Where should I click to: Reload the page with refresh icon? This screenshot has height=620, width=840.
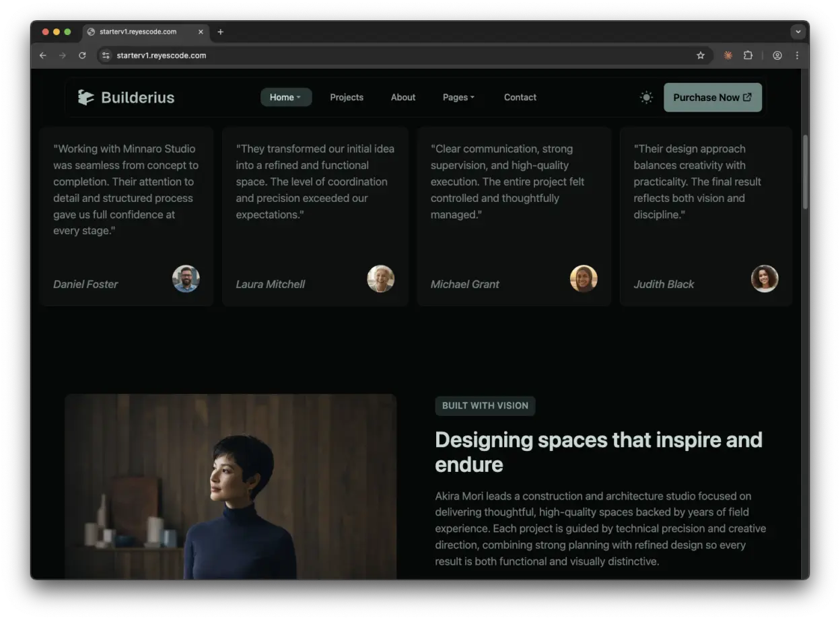point(82,56)
